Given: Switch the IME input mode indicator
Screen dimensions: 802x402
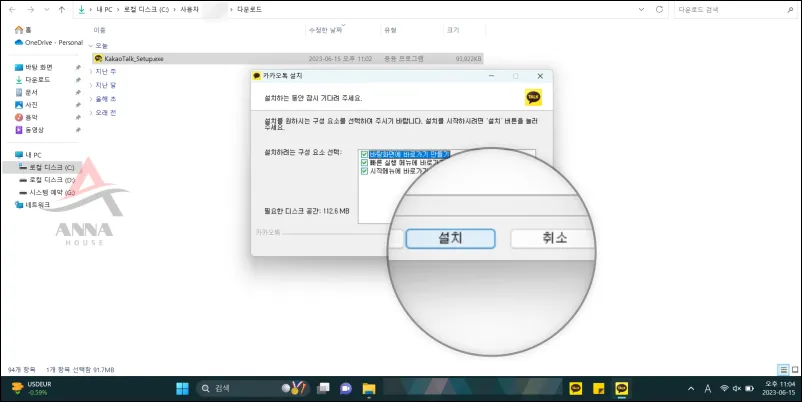Looking at the screenshot, I should click(x=707, y=389).
